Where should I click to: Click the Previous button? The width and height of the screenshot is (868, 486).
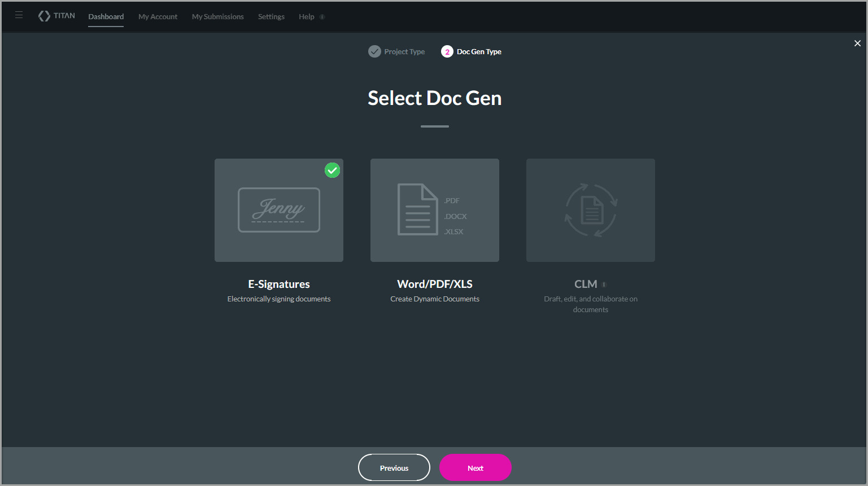pos(394,467)
